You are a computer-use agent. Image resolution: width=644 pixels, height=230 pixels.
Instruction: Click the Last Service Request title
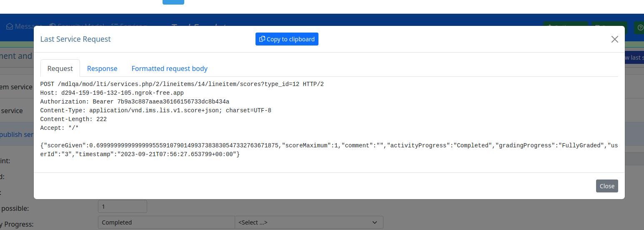click(x=75, y=39)
